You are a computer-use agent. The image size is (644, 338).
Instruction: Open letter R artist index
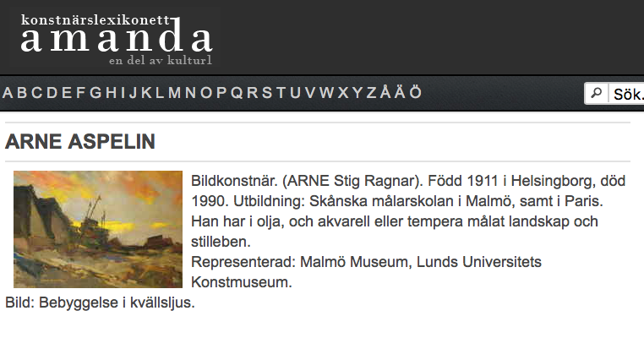coord(253,93)
